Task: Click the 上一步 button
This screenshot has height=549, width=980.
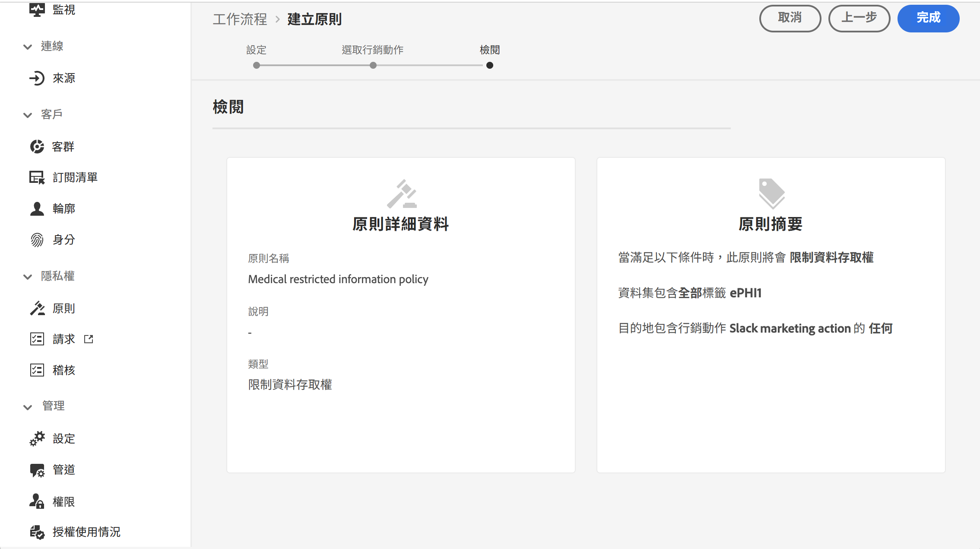Action: click(859, 18)
